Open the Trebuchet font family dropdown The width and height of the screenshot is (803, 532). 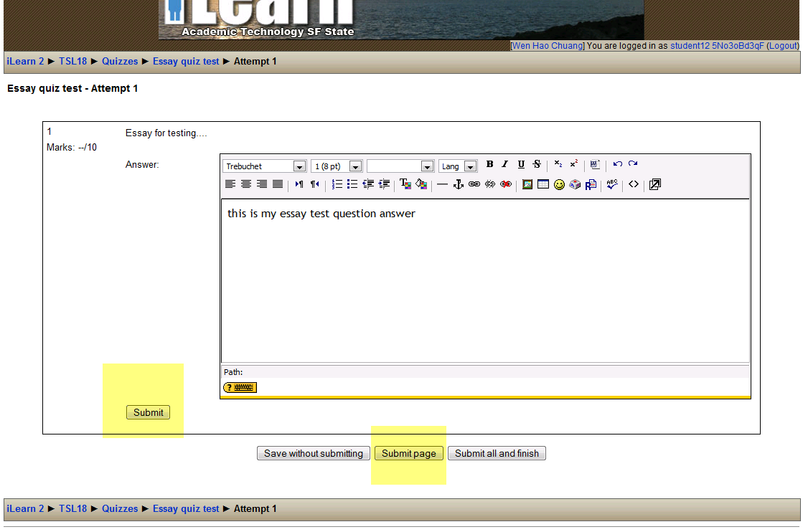(x=265, y=166)
